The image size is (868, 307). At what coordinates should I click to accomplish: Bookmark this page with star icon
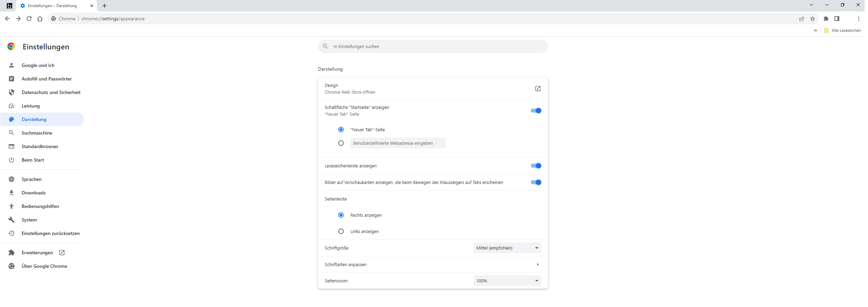[813, 19]
